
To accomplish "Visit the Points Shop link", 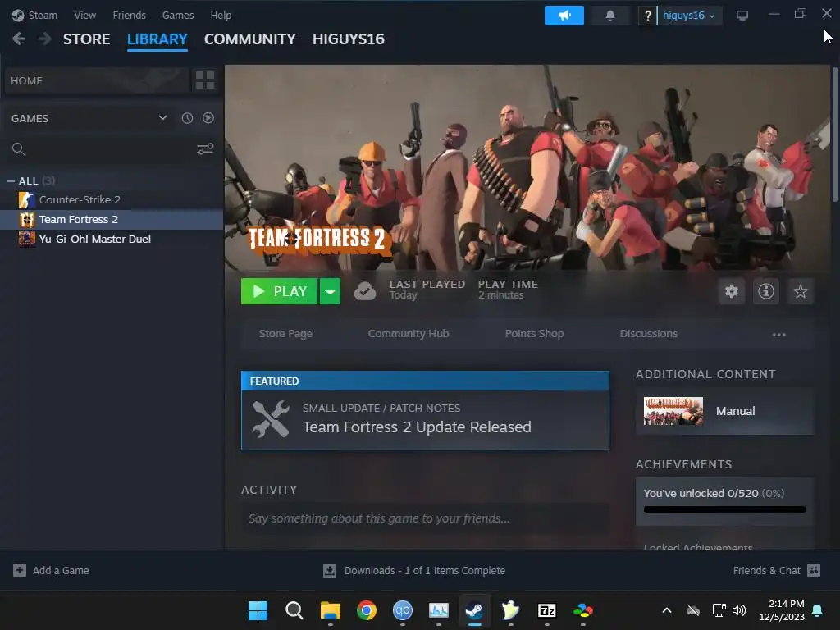I will pos(534,333).
